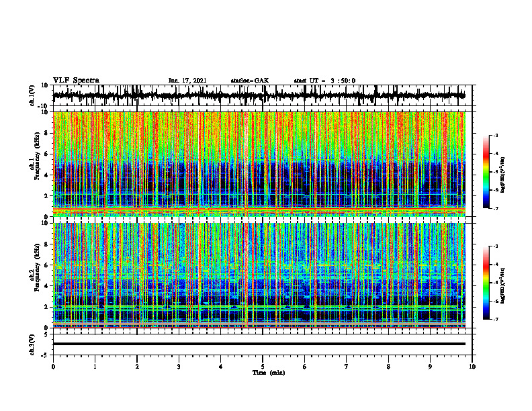Click the 'Time (min)' axis title

pyautogui.click(x=269, y=373)
